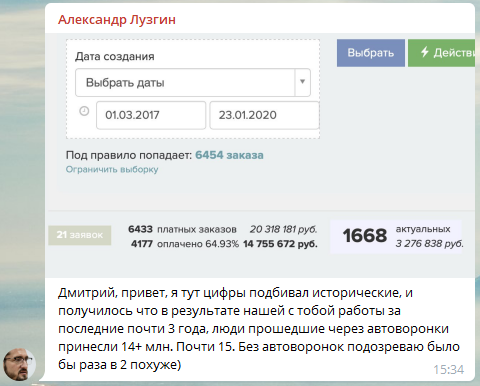Viewport: 480px width, 386px height.
Task: Open the attached screenshot image
Action: tap(260, 155)
